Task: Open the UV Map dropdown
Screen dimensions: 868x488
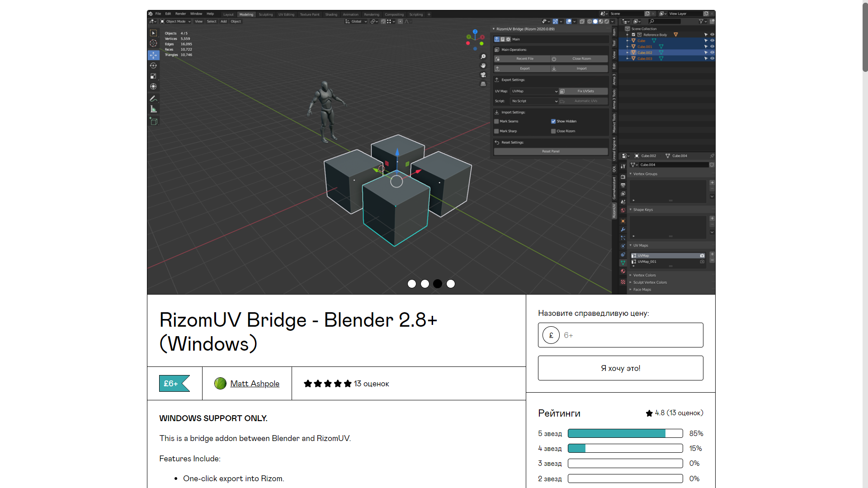Action: (534, 91)
